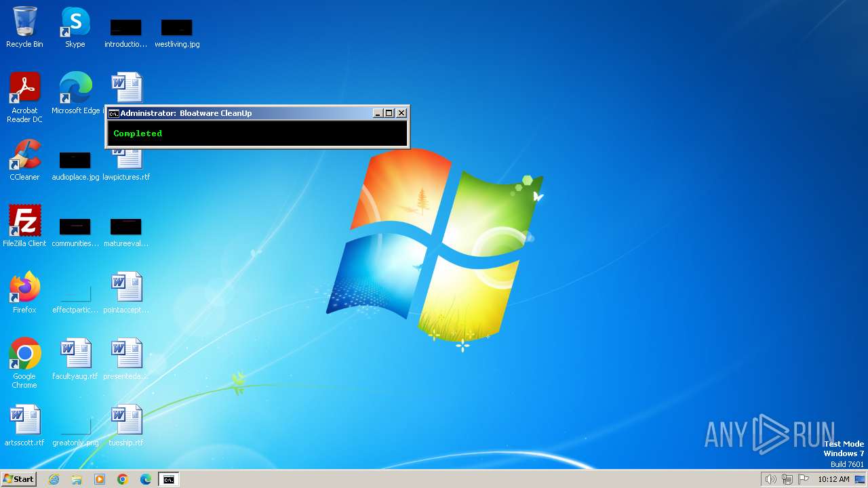This screenshot has width=868, height=488.
Task: Select facultyaug.rtf document
Action: click(75, 359)
